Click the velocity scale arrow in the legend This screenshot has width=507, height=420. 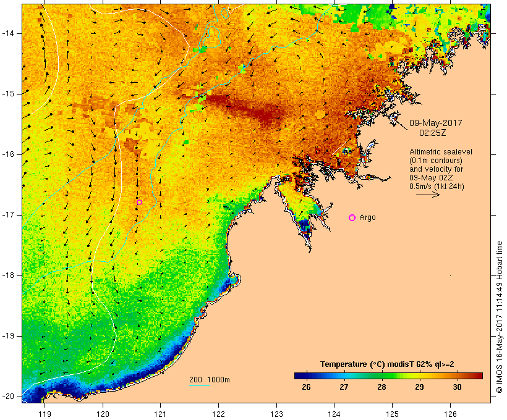pos(428,195)
